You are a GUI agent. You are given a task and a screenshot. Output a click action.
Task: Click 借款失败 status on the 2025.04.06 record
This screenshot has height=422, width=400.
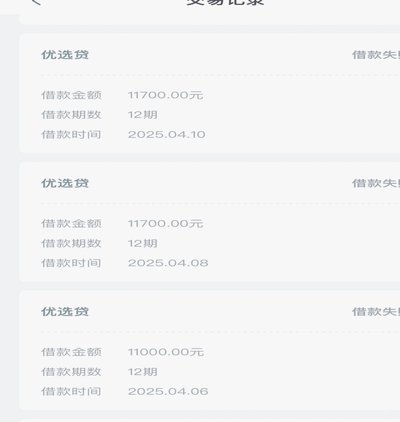coord(376,312)
